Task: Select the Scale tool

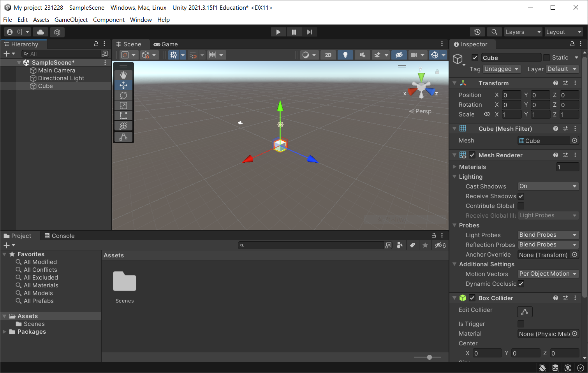Action: (123, 105)
